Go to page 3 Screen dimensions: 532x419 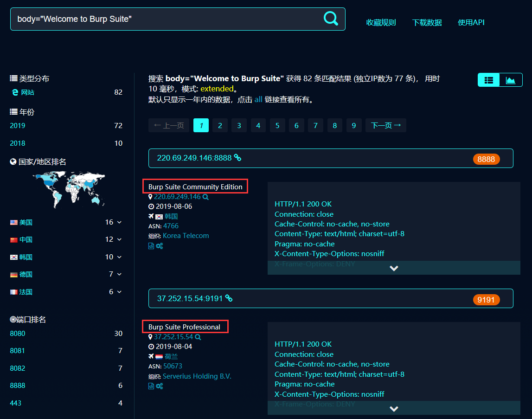click(239, 126)
